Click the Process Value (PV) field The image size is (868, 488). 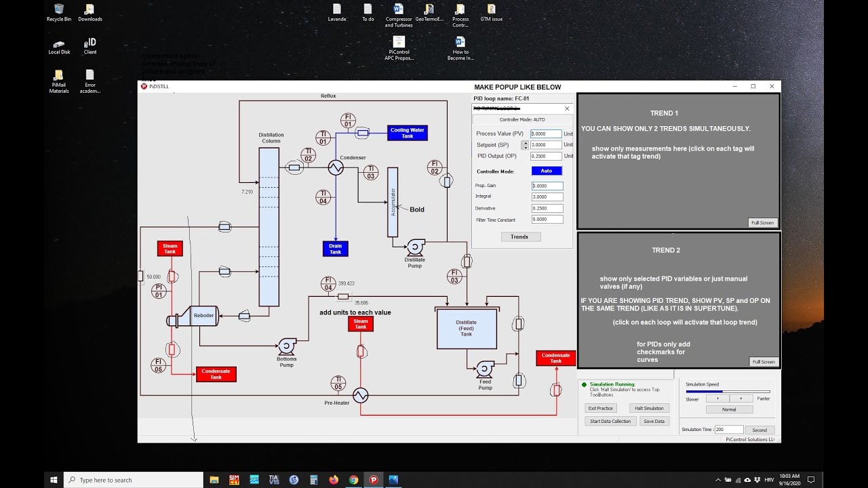[547, 134]
